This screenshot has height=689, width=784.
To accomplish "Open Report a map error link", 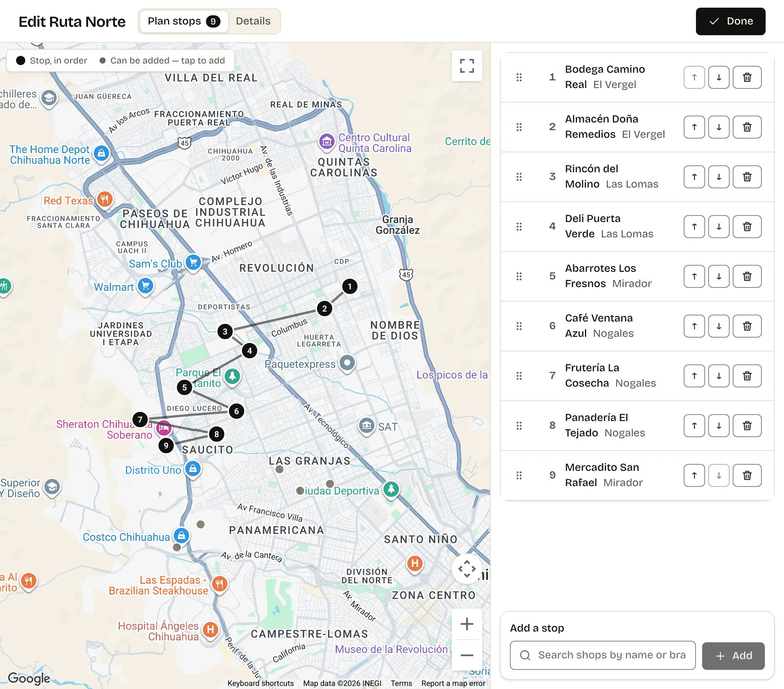I will click(453, 683).
